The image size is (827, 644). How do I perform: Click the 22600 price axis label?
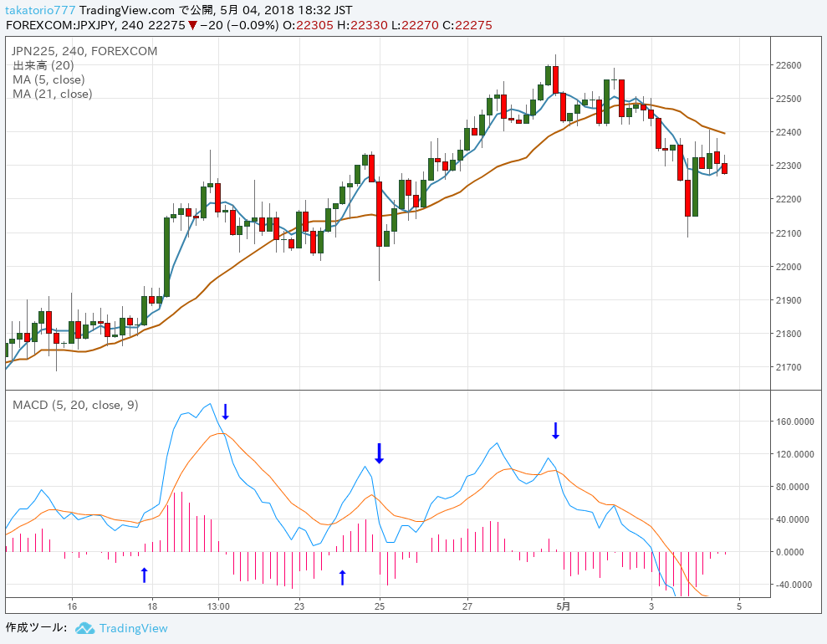pos(789,65)
